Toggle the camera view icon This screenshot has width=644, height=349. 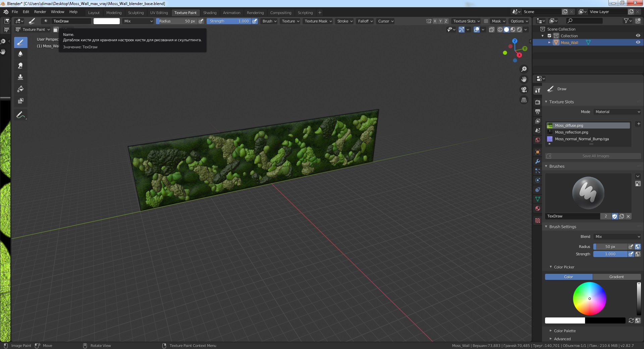coord(524,90)
